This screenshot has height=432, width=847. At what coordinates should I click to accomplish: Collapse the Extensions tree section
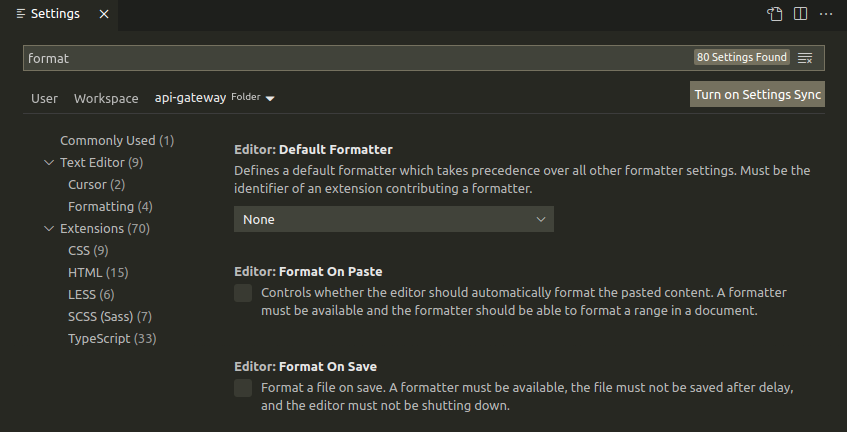49,228
